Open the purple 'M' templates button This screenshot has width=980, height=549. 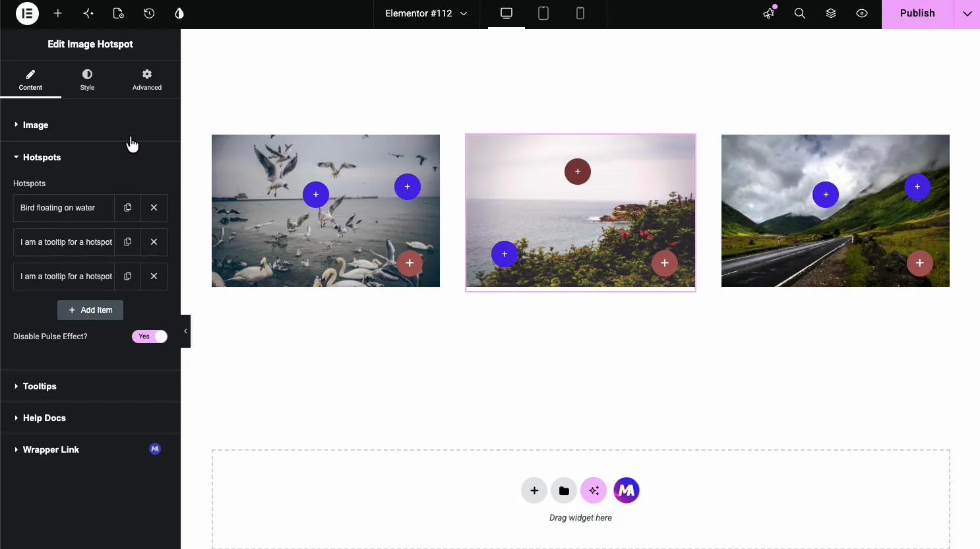(627, 490)
